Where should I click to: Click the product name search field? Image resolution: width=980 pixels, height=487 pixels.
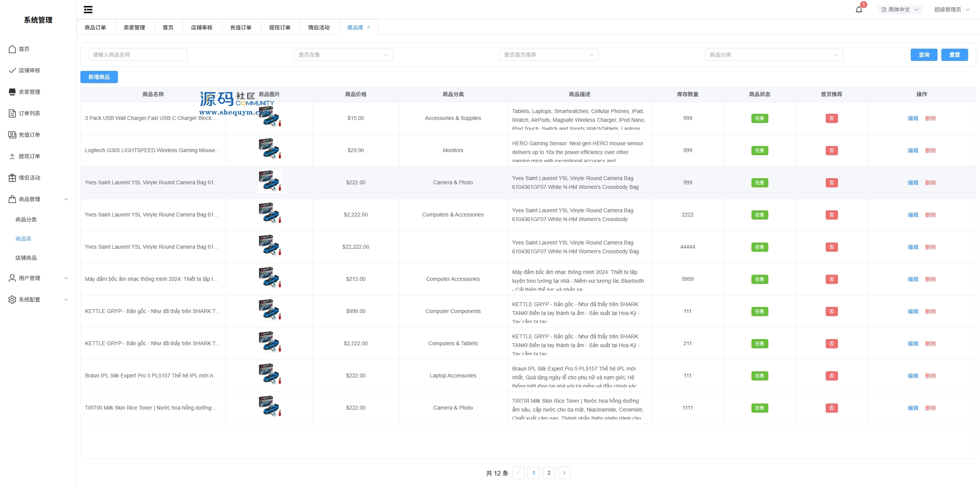[138, 55]
